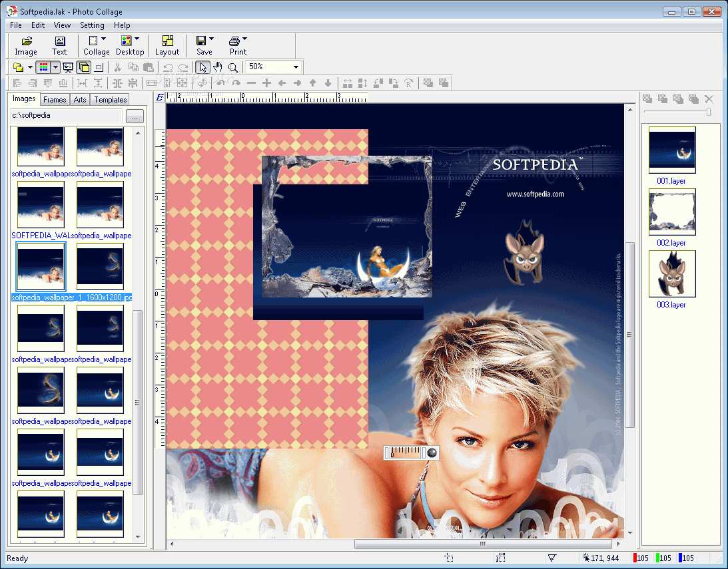Click the canvas horizontal scrollbar thumb
The width and height of the screenshot is (728, 569).
483,544
